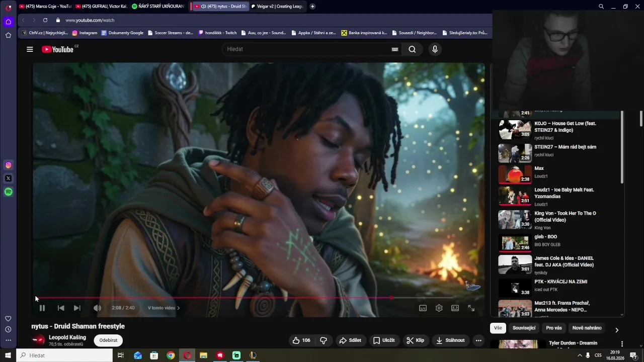
Task: Open 'Mat213 ft. Franta Prachař' video
Action: click(562, 306)
